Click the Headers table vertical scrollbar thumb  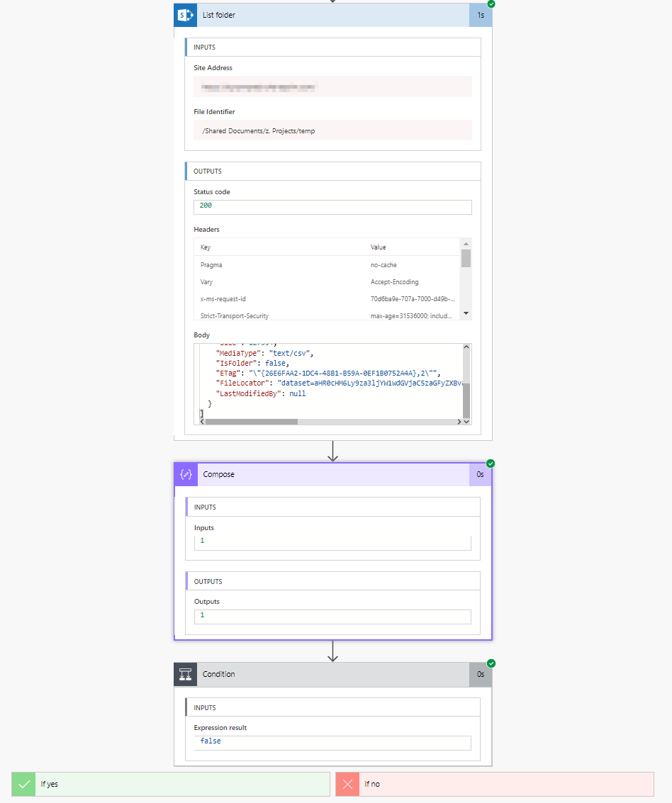[x=466, y=258]
